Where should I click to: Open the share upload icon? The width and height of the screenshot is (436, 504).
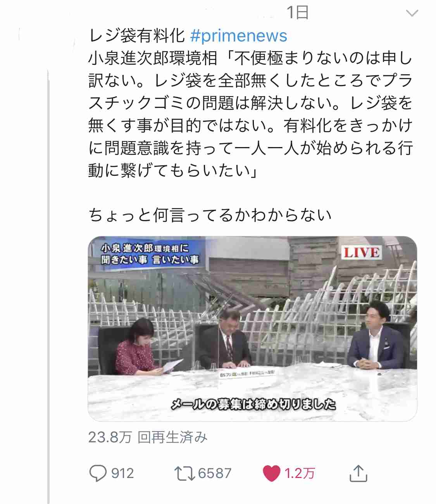click(358, 473)
